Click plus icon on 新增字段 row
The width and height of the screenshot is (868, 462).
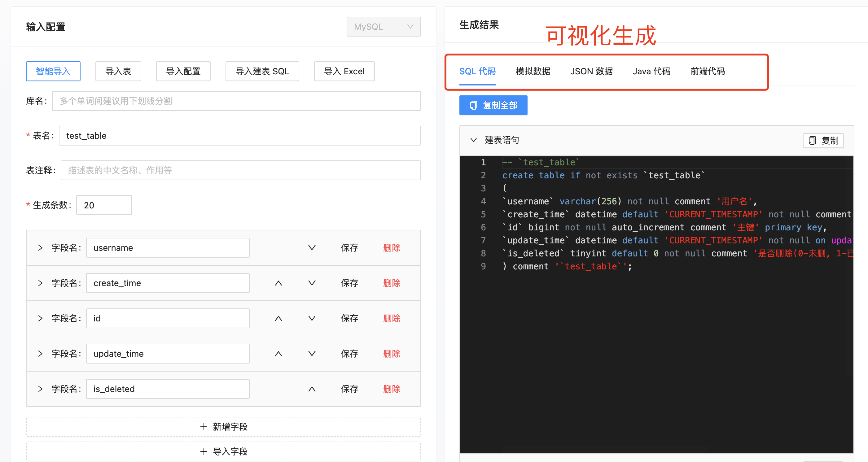click(x=204, y=427)
